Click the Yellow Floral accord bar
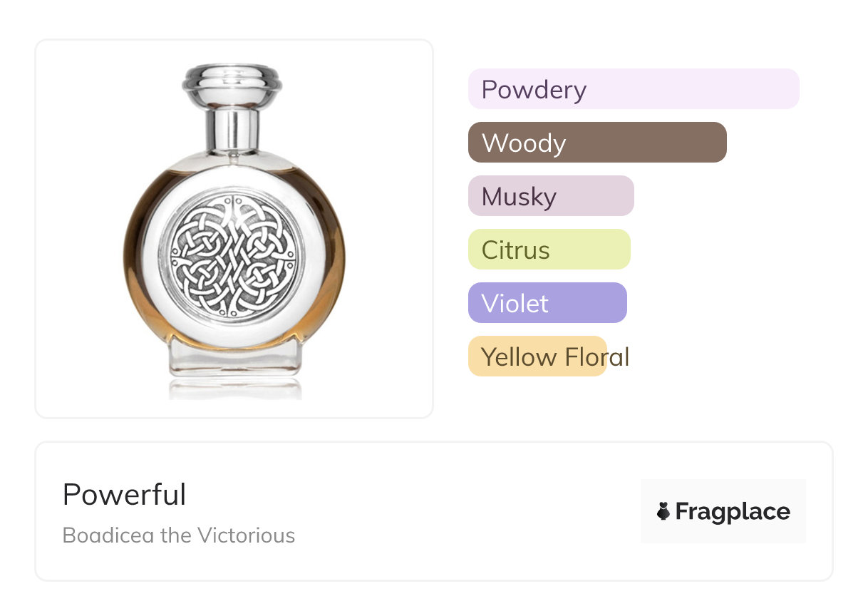Screen dimensions: 868x616 click(x=537, y=356)
